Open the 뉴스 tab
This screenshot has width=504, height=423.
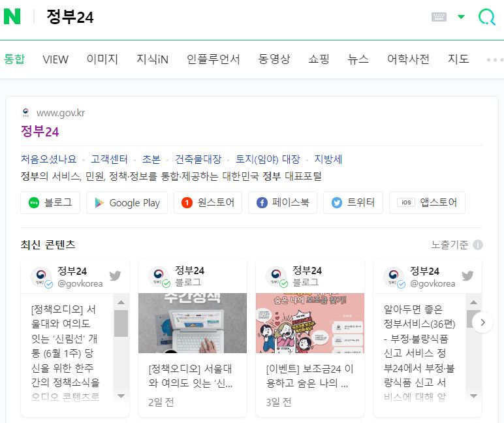click(x=358, y=59)
